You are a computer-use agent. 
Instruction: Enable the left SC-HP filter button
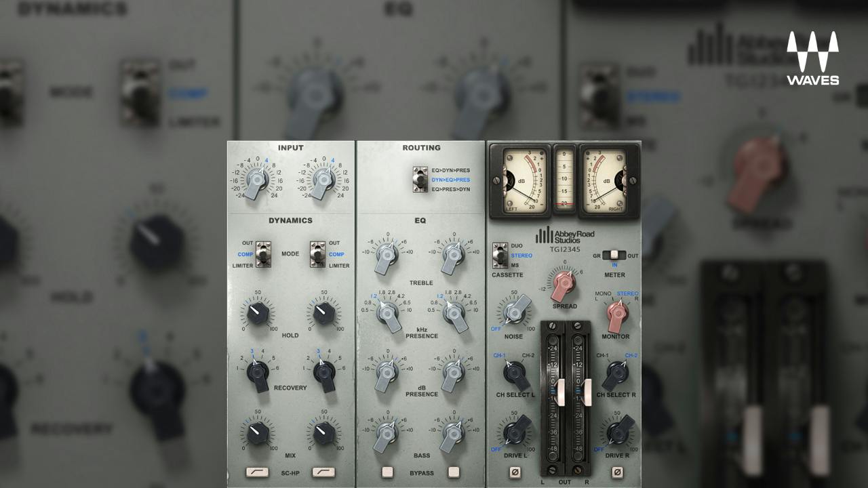pyautogui.click(x=258, y=472)
